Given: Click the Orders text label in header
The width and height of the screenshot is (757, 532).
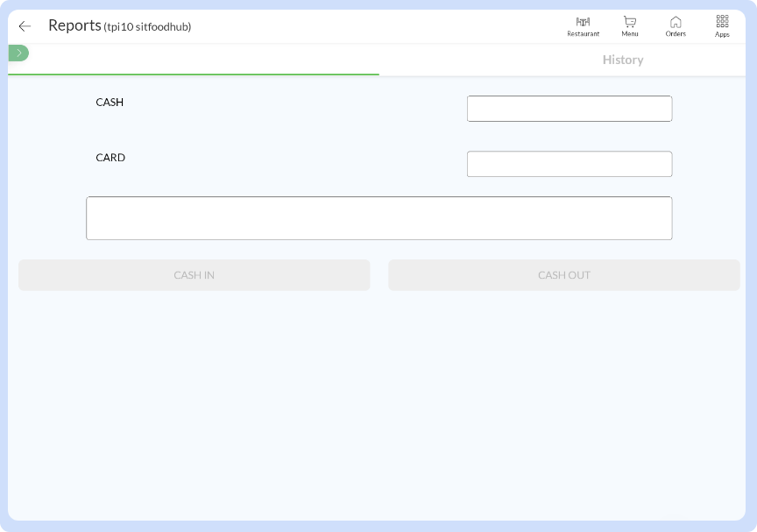Looking at the screenshot, I should pos(676,34).
